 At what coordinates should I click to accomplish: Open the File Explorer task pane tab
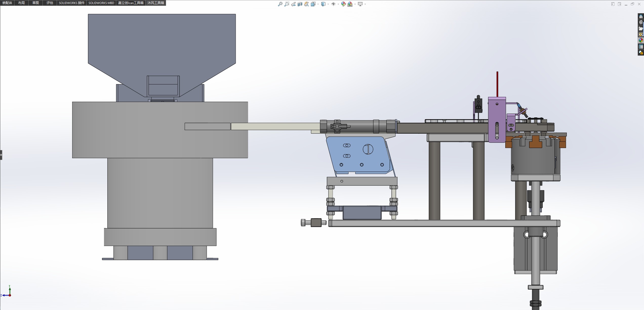pos(641,28)
